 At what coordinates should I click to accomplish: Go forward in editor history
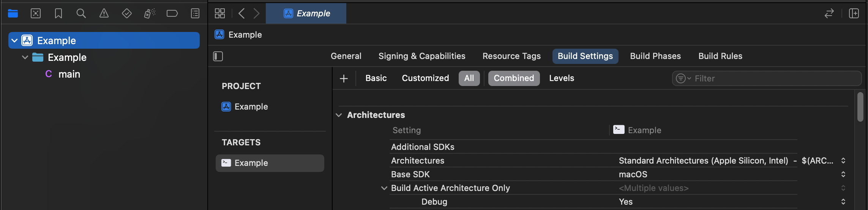pos(257,14)
